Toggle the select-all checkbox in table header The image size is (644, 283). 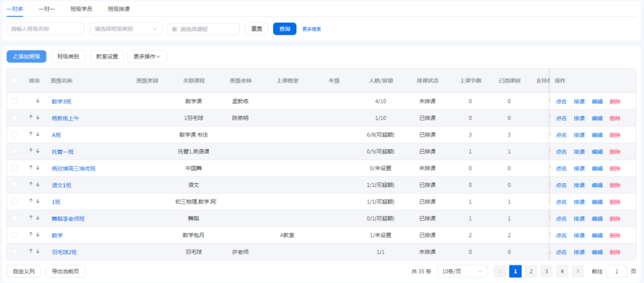[x=14, y=81]
